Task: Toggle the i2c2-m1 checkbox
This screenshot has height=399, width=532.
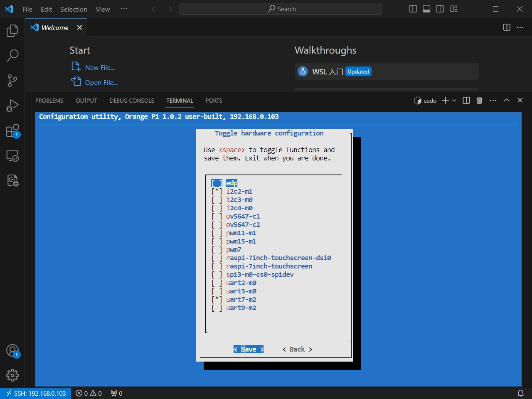Action: click(x=217, y=191)
